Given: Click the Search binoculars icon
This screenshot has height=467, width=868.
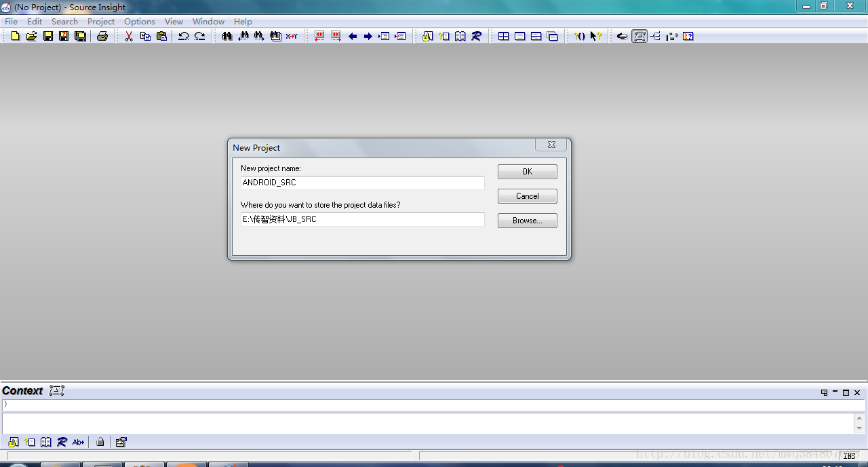Looking at the screenshot, I should click(x=227, y=36).
